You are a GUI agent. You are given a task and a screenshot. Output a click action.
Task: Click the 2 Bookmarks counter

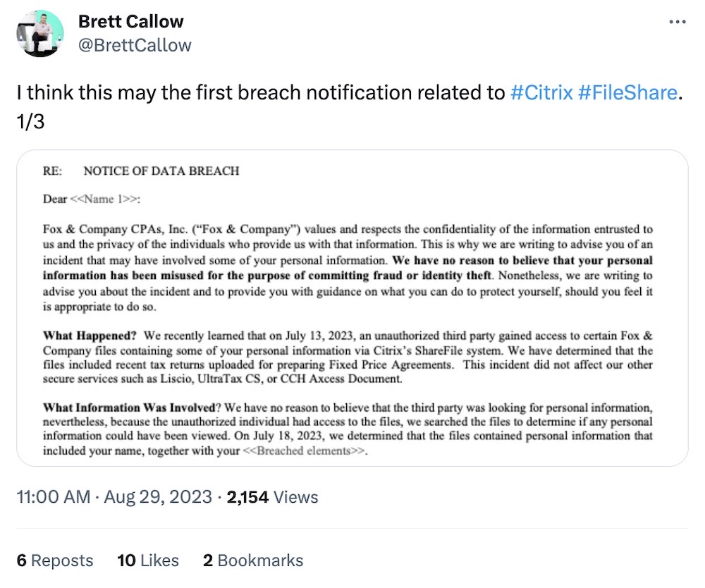[x=252, y=561]
